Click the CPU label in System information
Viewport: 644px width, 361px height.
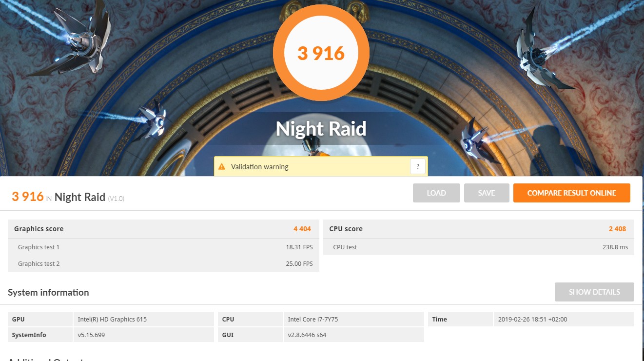[x=250, y=319]
